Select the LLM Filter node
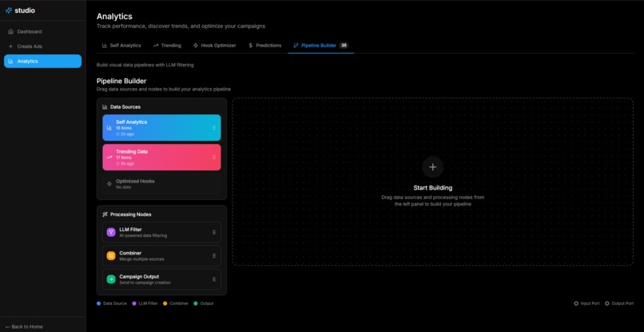This screenshot has width=644, height=332. 161,233
